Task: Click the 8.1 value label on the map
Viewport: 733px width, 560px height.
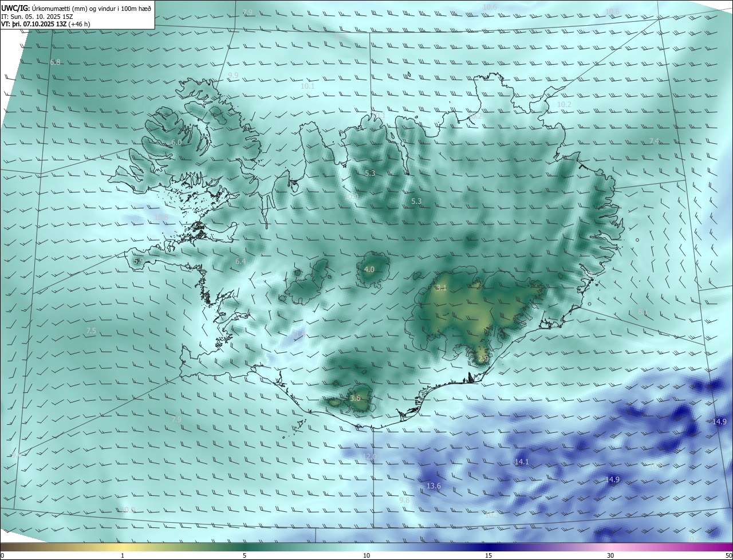Action: click(643, 311)
